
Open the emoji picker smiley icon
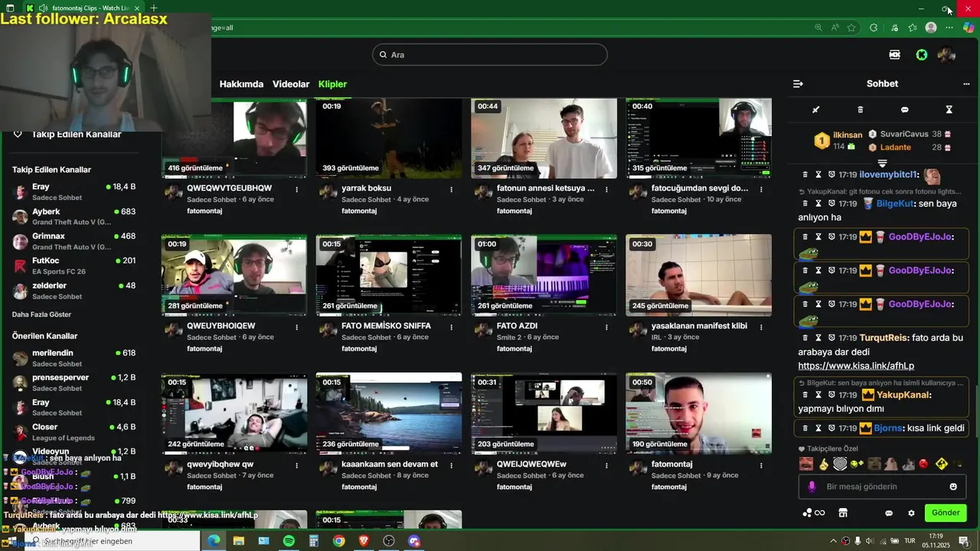pos(953,487)
